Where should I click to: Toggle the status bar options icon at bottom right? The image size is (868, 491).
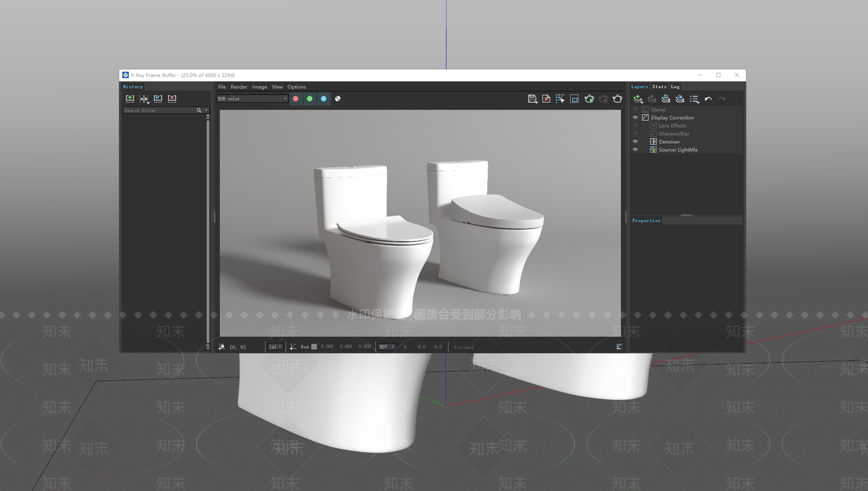point(618,347)
